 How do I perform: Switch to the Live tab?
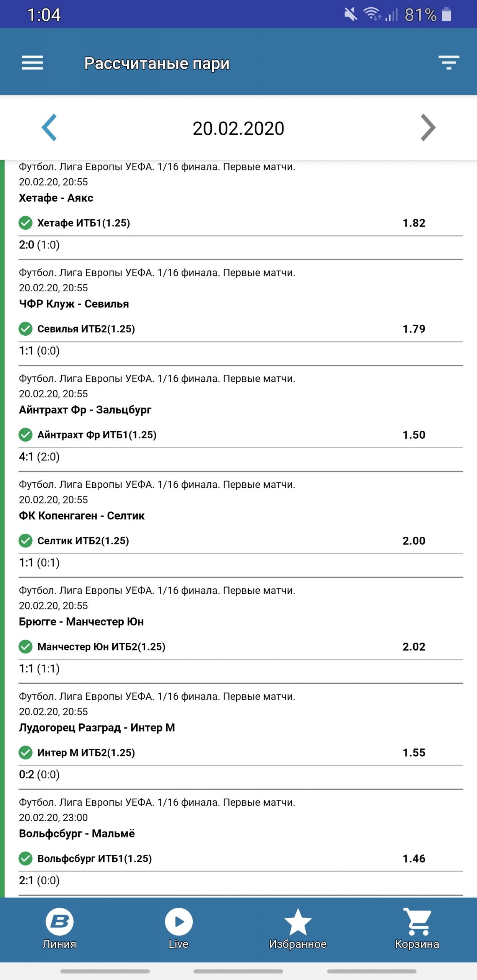tap(179, 929)
